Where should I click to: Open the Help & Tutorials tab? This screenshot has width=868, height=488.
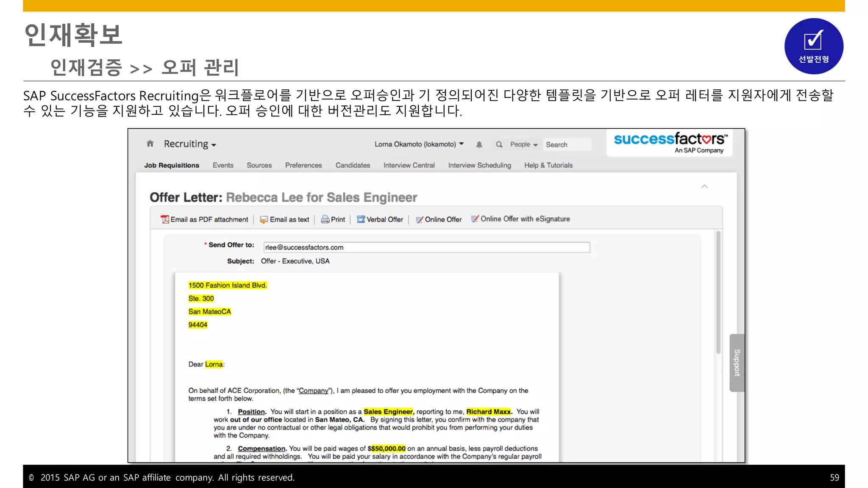pos(548,165)
